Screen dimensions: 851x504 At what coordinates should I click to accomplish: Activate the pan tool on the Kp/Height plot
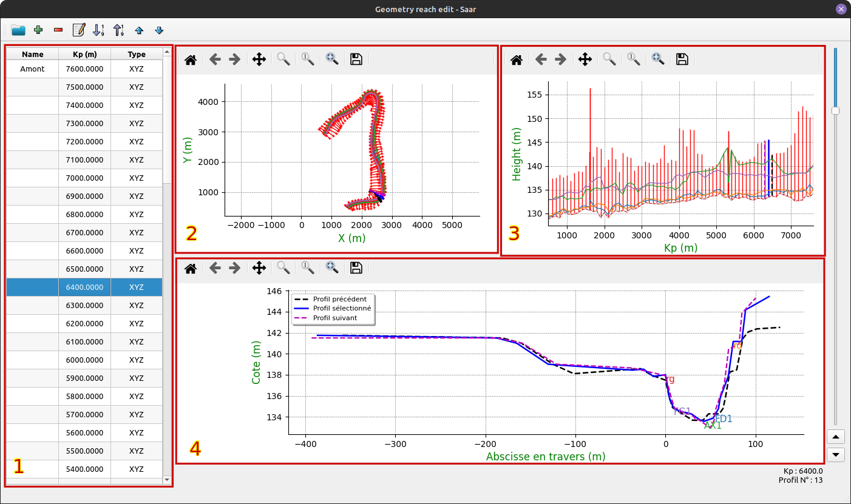[x=585, y=59]
